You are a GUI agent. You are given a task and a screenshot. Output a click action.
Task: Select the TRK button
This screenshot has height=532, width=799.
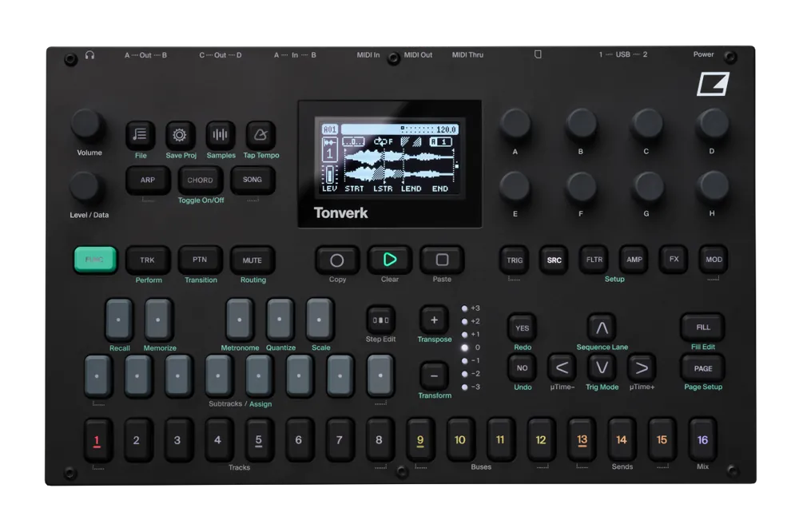point(148,260)
